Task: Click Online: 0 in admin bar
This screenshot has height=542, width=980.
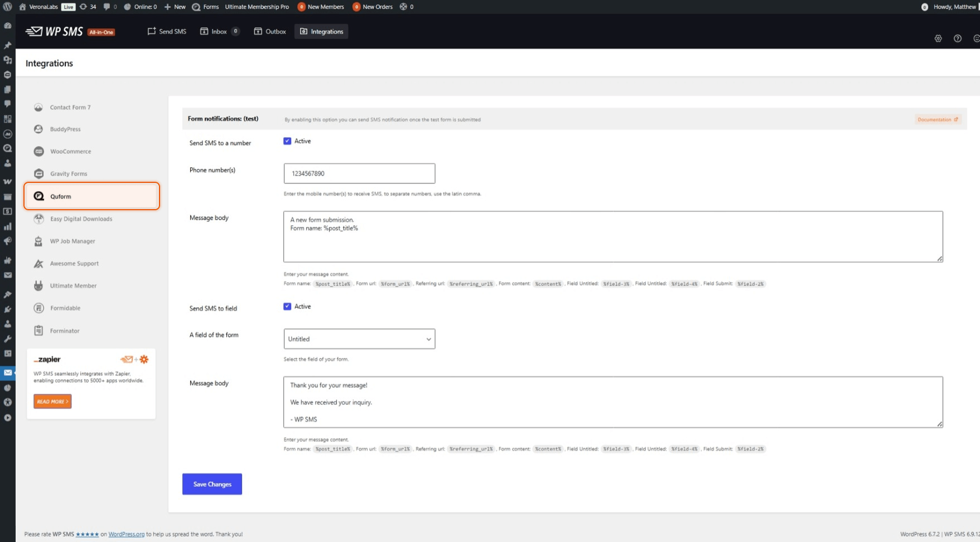Action: point(140,7)
